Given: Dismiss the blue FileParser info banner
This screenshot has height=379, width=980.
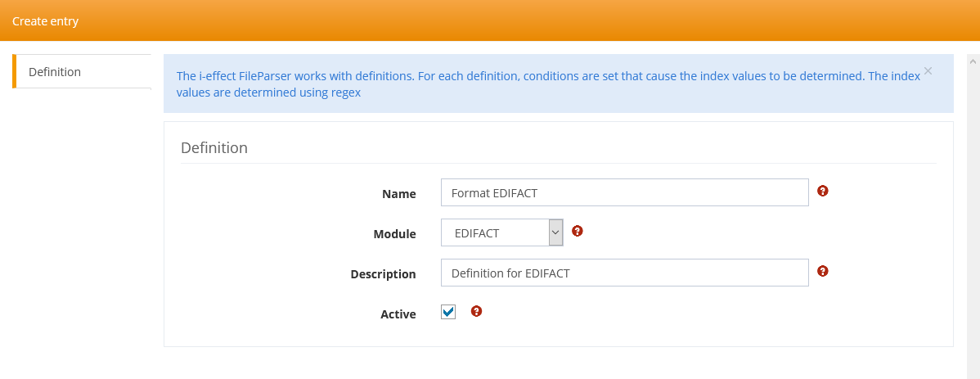Looking at the screenshot, I should tap(928, 71).
